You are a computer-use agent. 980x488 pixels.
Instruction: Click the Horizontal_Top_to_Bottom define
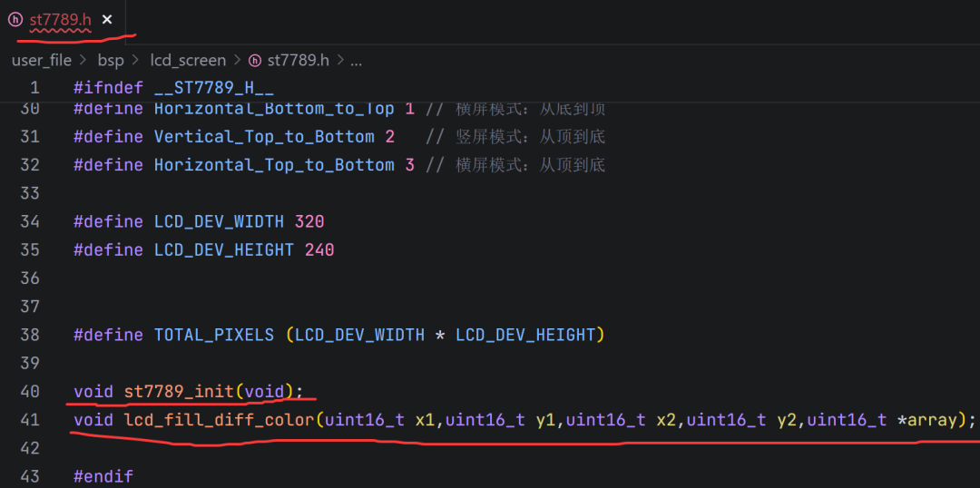pos(274,165)
